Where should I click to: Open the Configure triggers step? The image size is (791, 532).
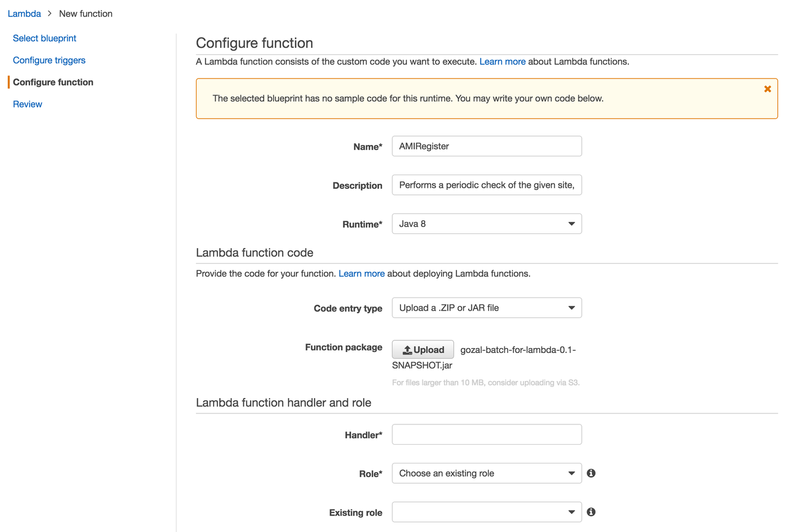[49, 60]
